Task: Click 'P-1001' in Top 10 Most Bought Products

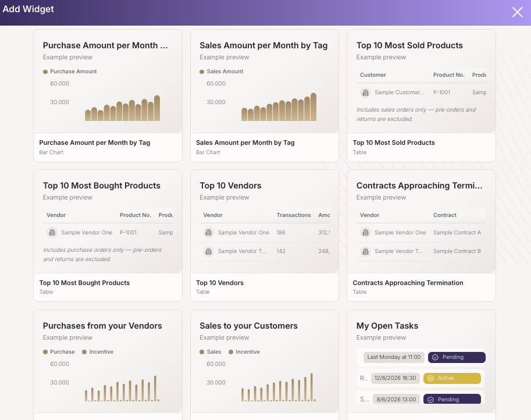Action: (128, 233)
